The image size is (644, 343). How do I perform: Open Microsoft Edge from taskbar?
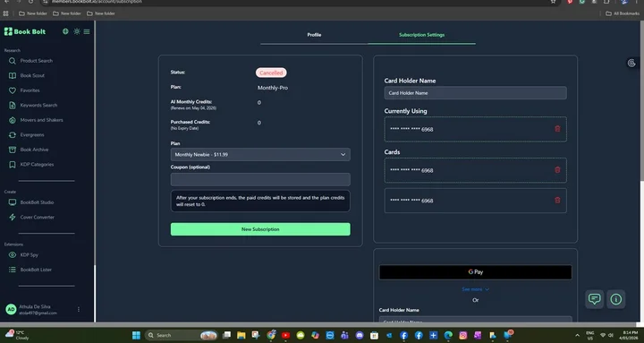tap(448, 335)
